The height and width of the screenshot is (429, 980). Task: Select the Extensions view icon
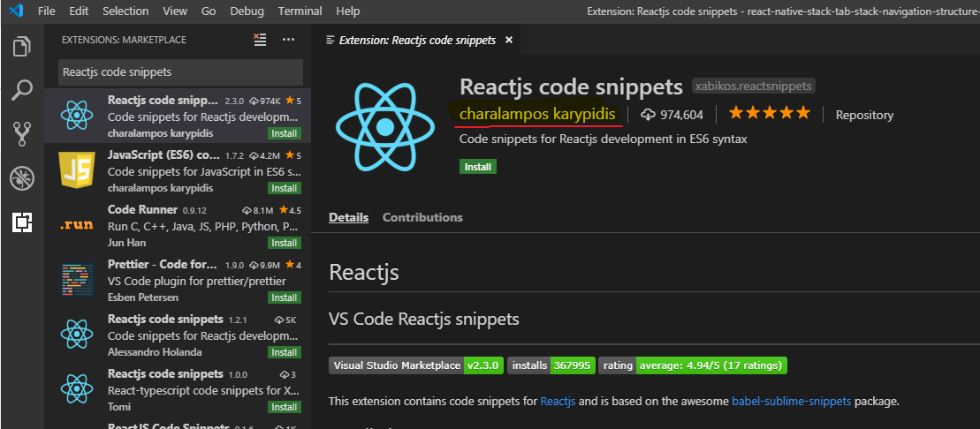point(22,222)
